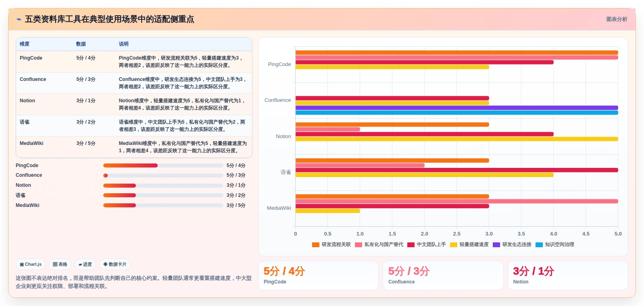
Task: Click the MediaWiki yellow 轻量搭建速度 chart bar
Action: tap(328, 211)
